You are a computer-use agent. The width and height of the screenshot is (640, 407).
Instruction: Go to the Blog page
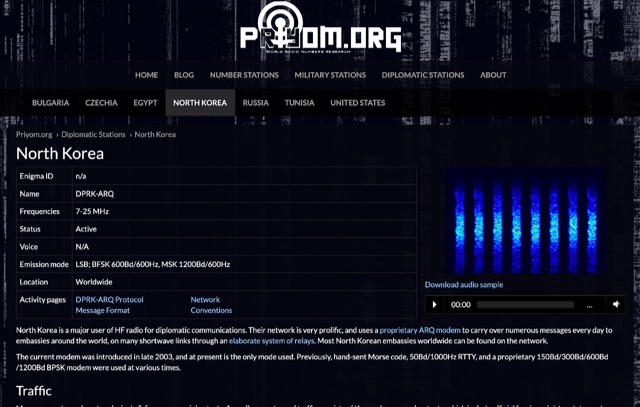184,75
